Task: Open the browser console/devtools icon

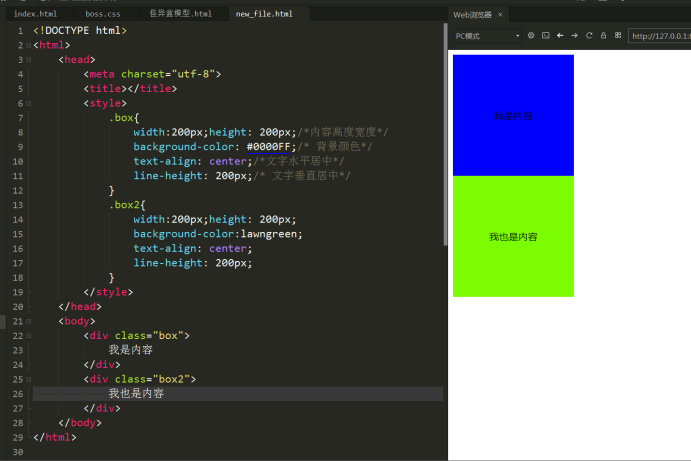Action: point(546,36)
